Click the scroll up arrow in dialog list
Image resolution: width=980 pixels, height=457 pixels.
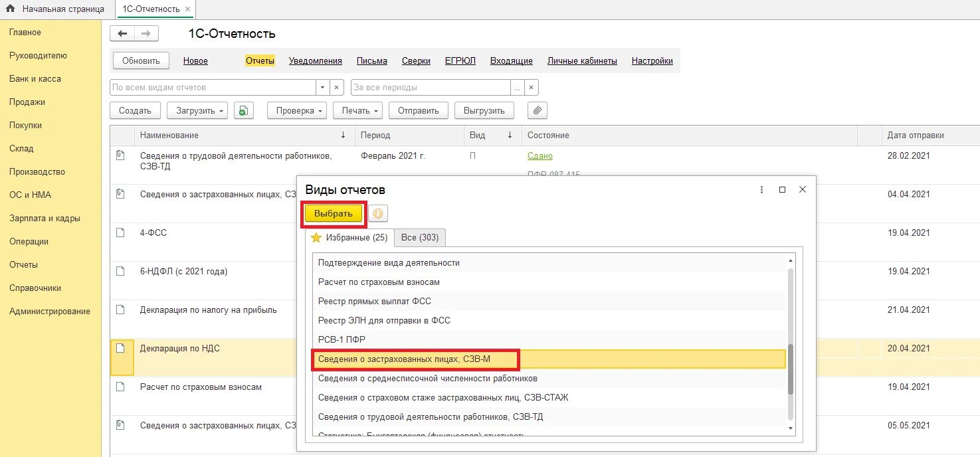click(791, 261)
